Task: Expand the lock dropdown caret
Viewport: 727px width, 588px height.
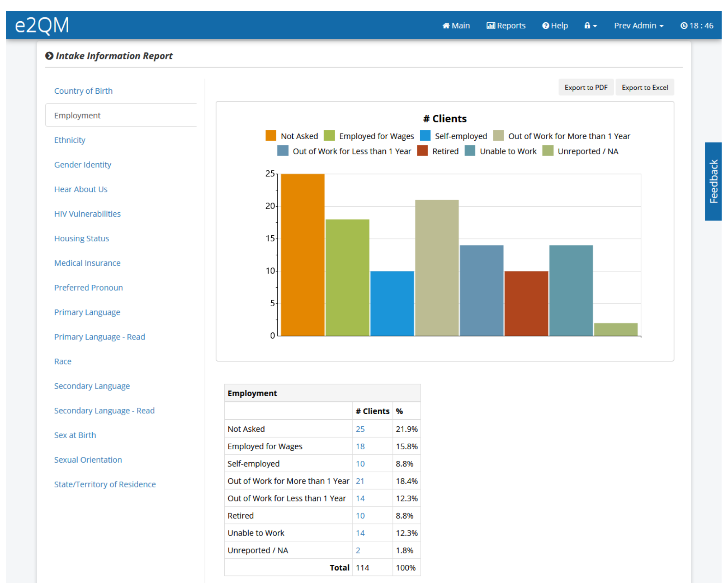Action: tap(595, 26)
